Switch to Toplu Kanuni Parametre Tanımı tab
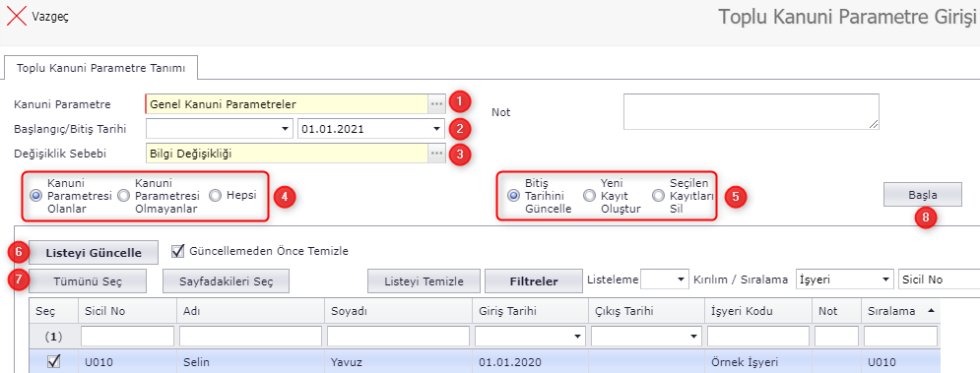 [x=100, y=68]
